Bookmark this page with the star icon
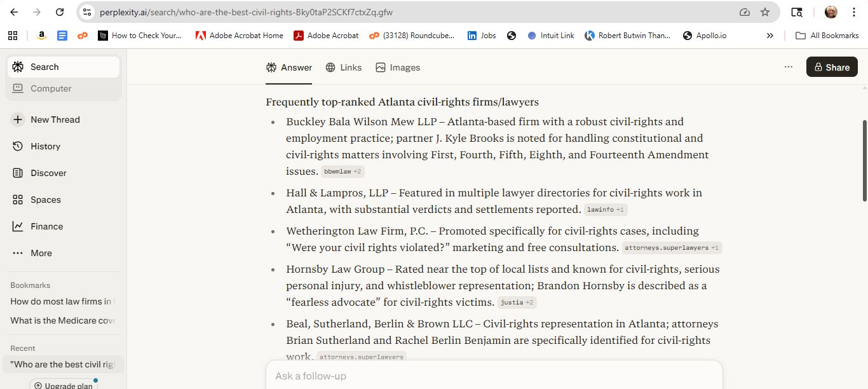Screen dimensions: 868x389 click(x=765, y=12)
